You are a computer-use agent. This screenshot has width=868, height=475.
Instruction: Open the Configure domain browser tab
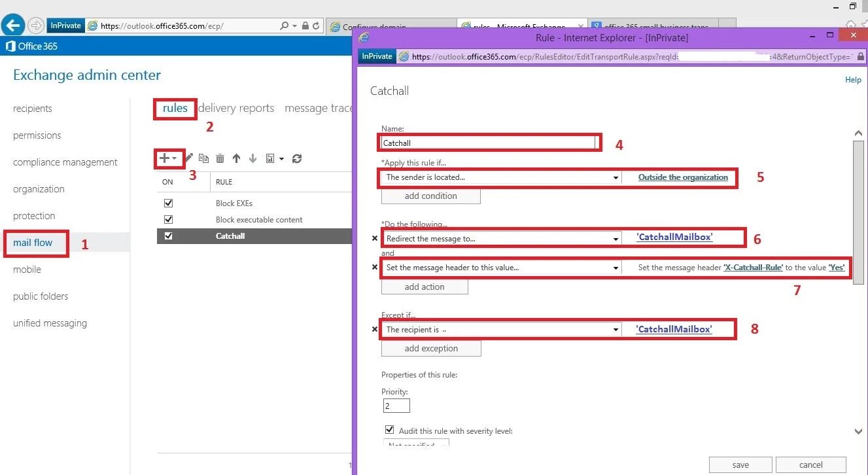coord(373,27)
